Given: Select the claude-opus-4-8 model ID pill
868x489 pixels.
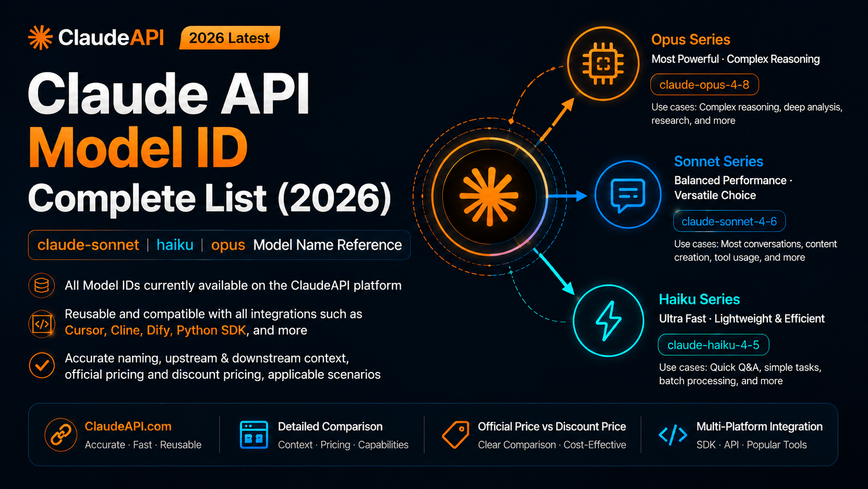Looking at the screenshot, I should (x=704, y=85).
